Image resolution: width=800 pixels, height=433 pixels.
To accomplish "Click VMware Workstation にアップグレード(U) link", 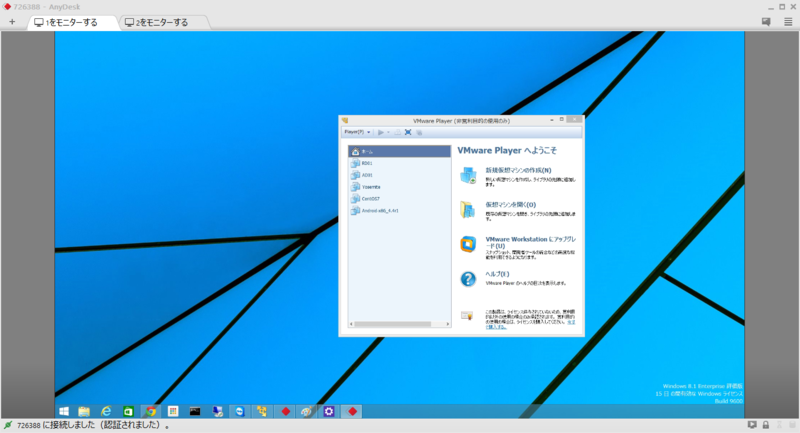I will [531, 242].
